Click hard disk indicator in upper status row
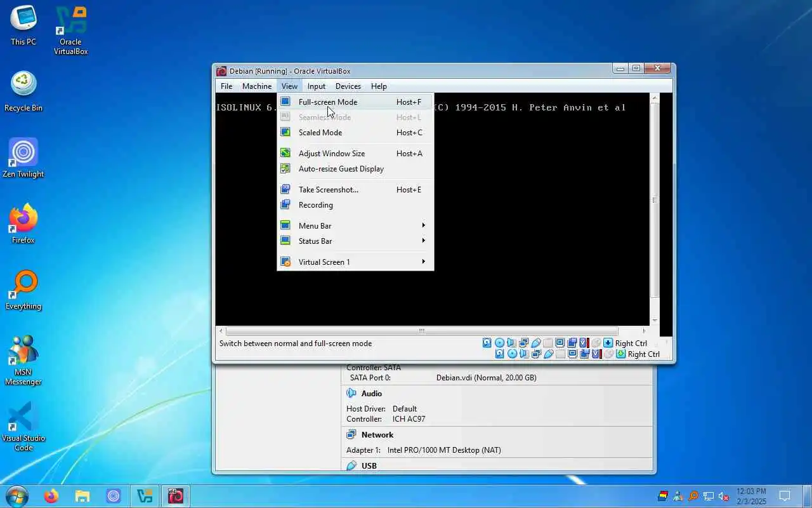Image resolution: width=812 pixels, height=508 pixels. 487,343
